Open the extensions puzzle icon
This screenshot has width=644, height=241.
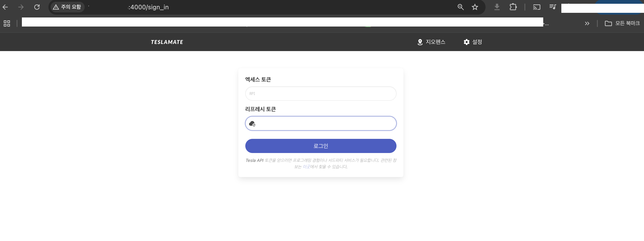pos(513,7)
